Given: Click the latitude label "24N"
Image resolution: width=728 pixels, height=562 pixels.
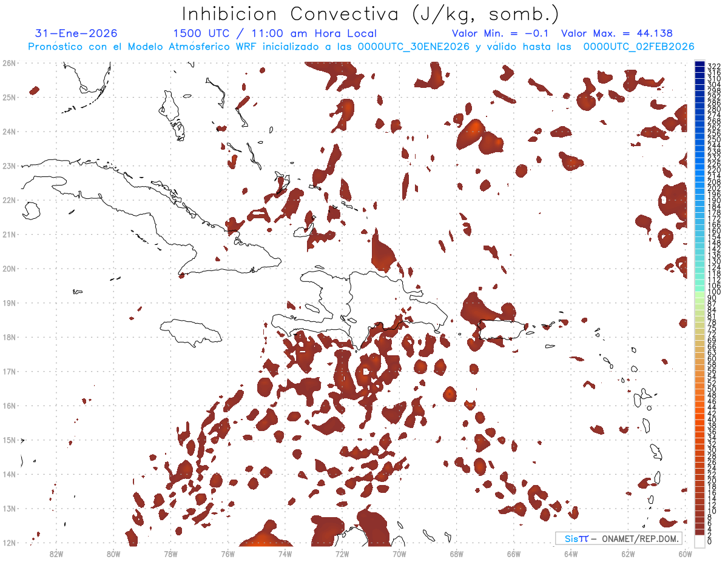Looking at the screenshot, I should pos(9,131).
